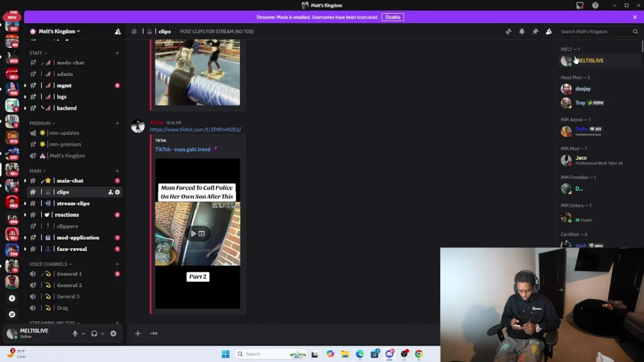This screenshot has width=644, height=362.
Task: Create channel in VOICE CHANNELS category
Action: [x=117, y=264]
